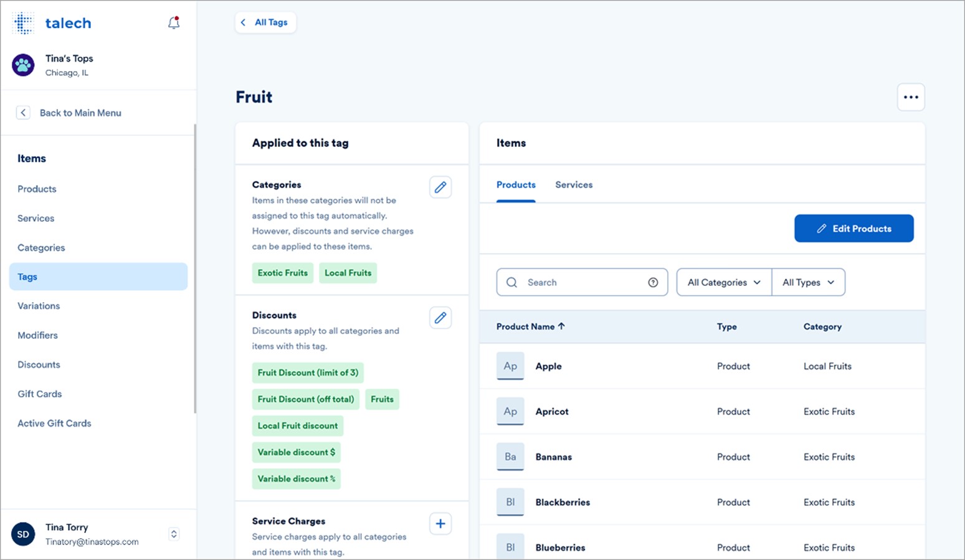The width and height of the screenshot is (965, 560).
Task: Open Discounts in the sidebar
Action: point(39,364)
